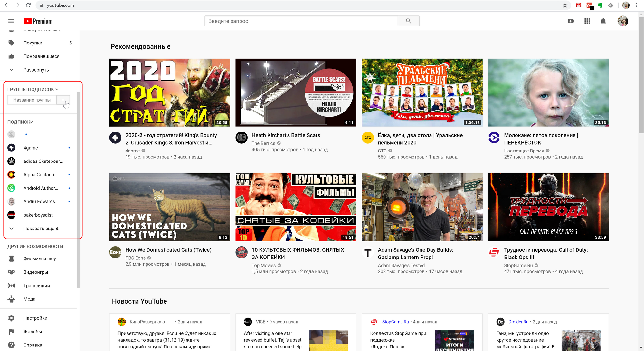
Task: Expand Показать ещё 8 subscriptions
Action: coord(42,228)
